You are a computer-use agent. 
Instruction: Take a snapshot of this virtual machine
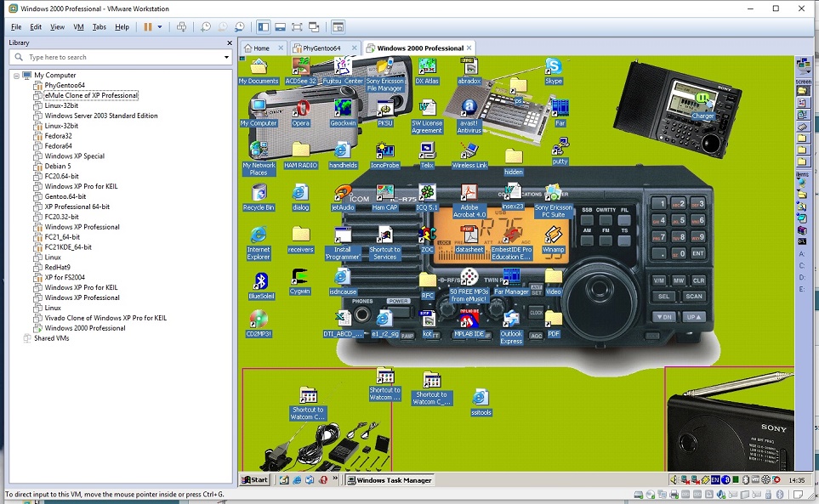[206, 26]
